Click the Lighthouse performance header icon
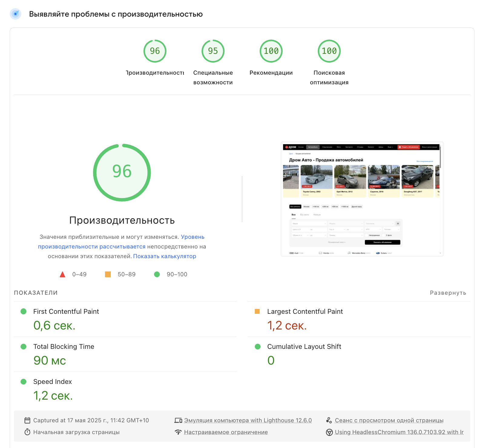Screen dimensions: 486x448 coord(15,14)
